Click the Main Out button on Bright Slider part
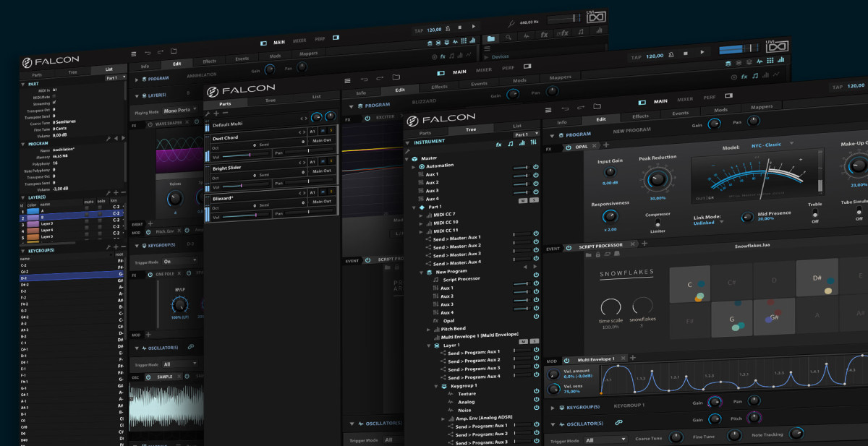Viewport: 868px width, 446px height. tap(322, 171)
